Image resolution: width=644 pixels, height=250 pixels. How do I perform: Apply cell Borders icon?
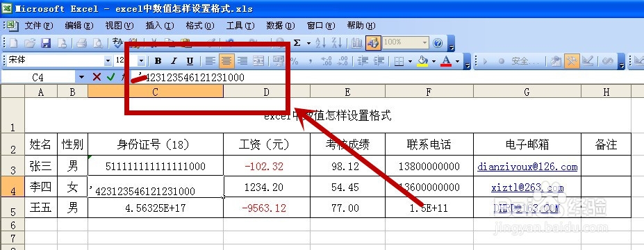399,61
